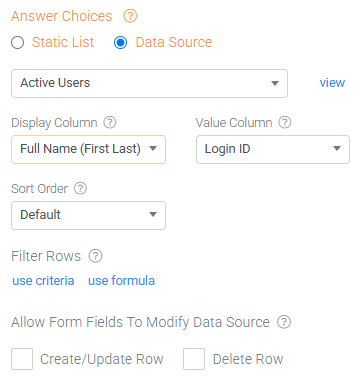Open help icon beside Answer Choices

tap(130, 16)
